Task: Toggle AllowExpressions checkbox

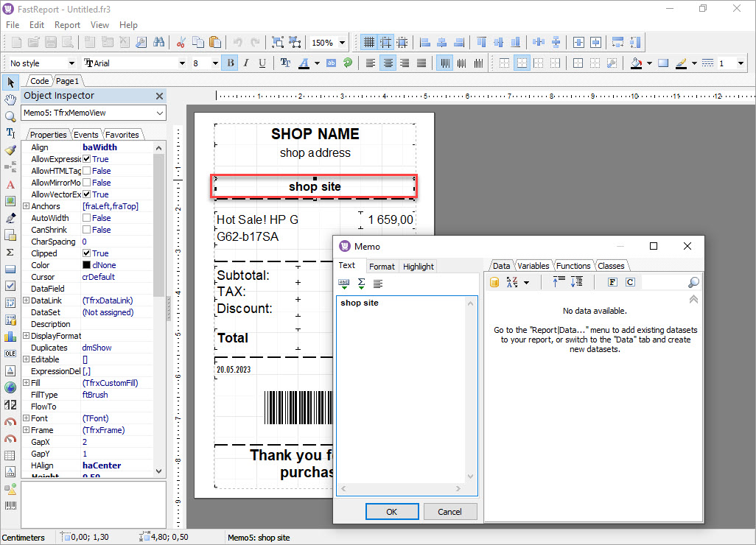Action: (x=87, y=159)
